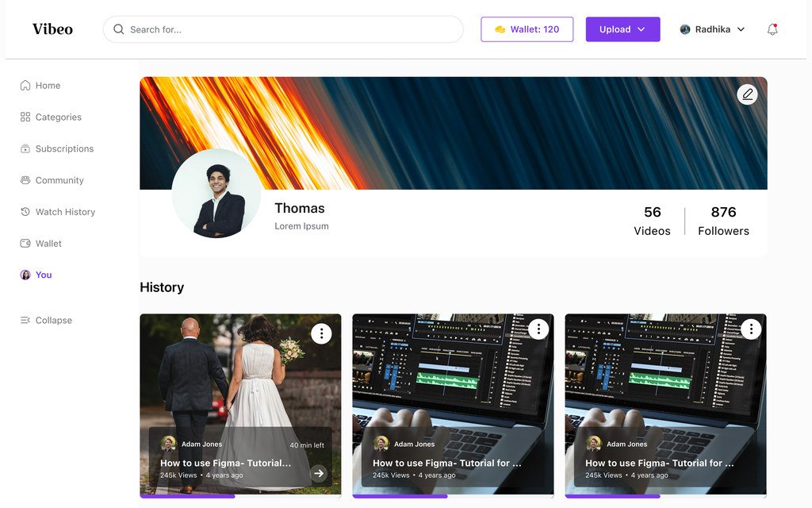Click the magnifier icon in search bar
Viewport: 812px width, 508px height.
119,29
